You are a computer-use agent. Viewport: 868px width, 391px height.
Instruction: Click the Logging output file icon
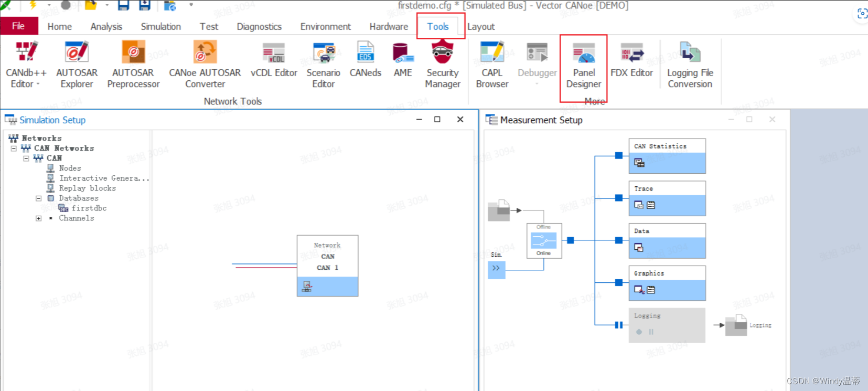click(736, 325)
